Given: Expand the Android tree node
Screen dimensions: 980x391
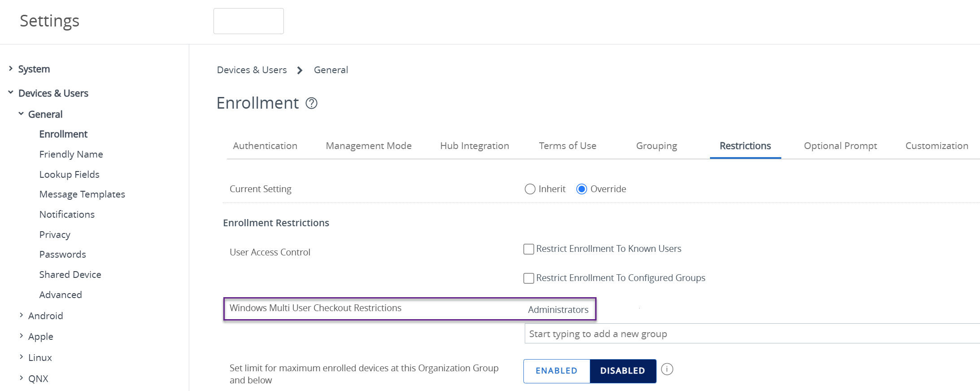Looking at the screenshot, I should pos(21,315).
